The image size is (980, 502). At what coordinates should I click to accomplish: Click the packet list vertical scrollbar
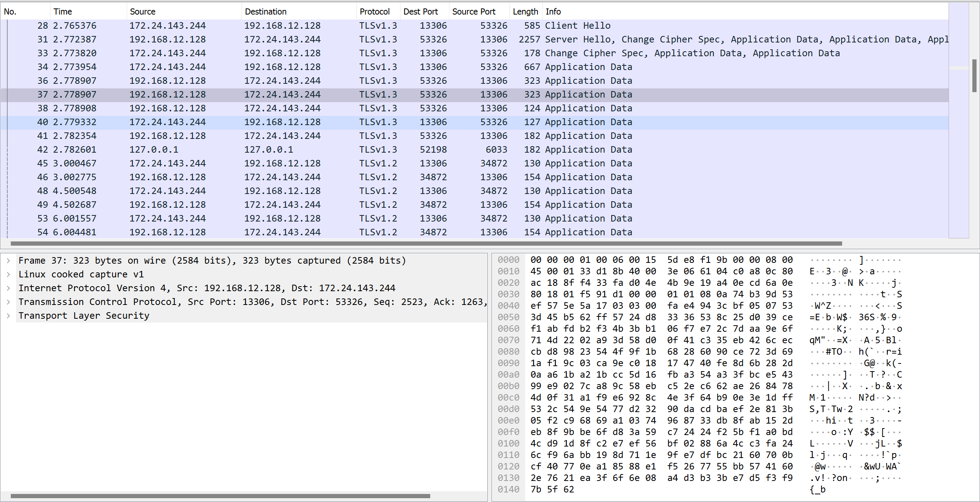click(974, 77)
